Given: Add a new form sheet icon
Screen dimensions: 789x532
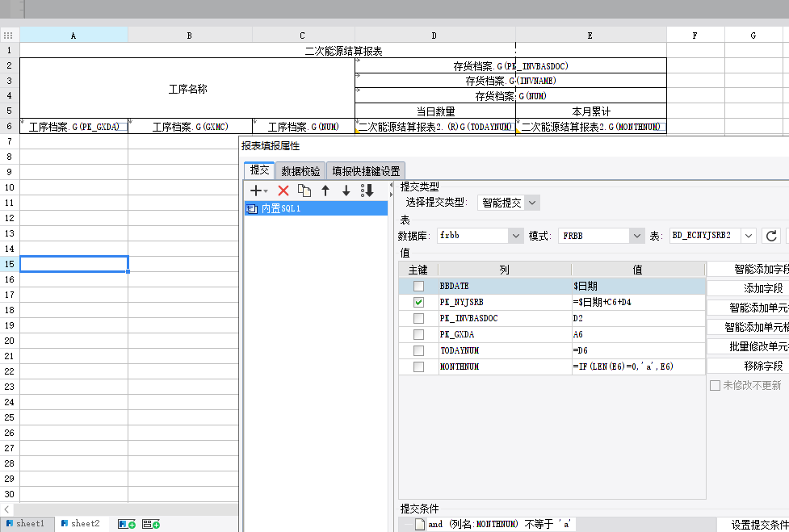Looking at the screenshot, I should click(151, 524).
